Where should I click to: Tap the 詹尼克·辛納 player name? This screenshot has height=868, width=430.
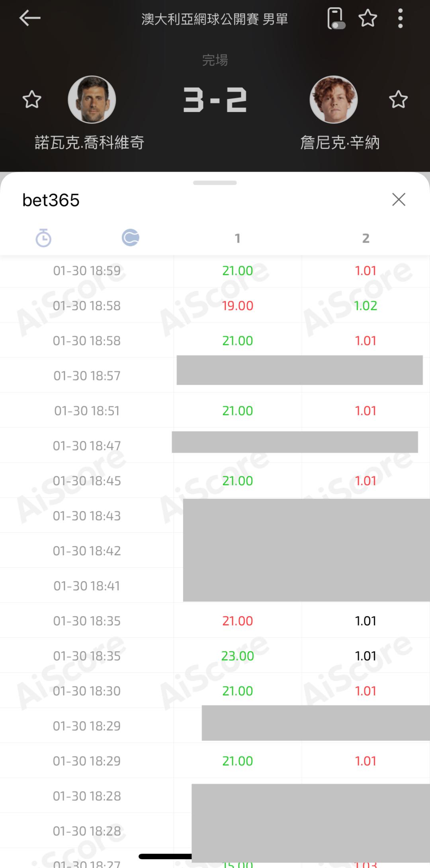pyautogui.click(x=340, y=143)
